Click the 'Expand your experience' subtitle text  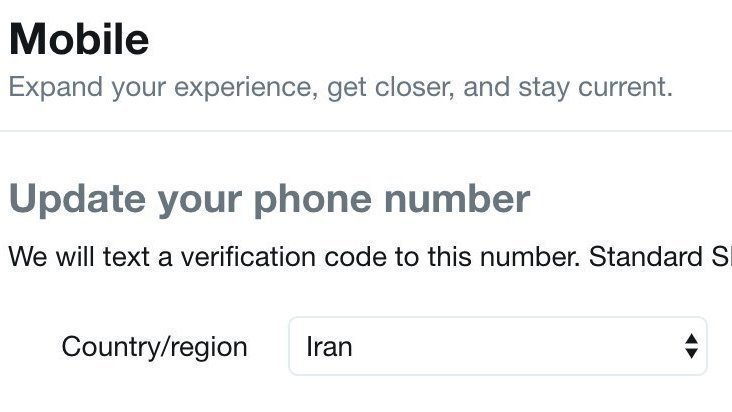(x=340, y=86)
